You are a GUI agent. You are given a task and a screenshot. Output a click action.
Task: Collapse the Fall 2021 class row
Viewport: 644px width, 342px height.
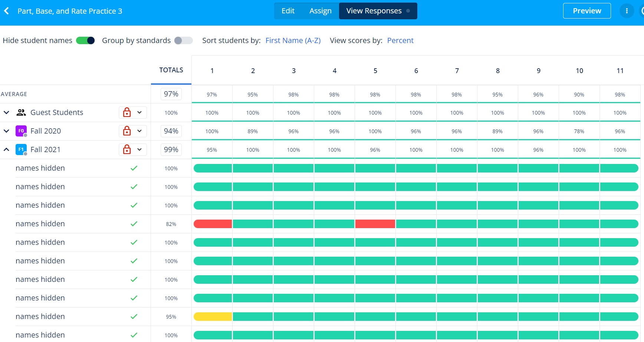tap(6, 149)
